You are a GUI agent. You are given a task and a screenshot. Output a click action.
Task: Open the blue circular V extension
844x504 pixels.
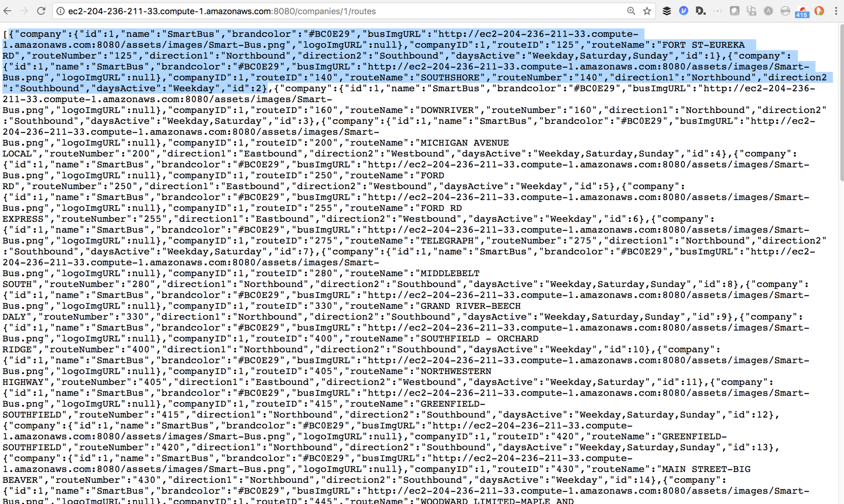683,11
